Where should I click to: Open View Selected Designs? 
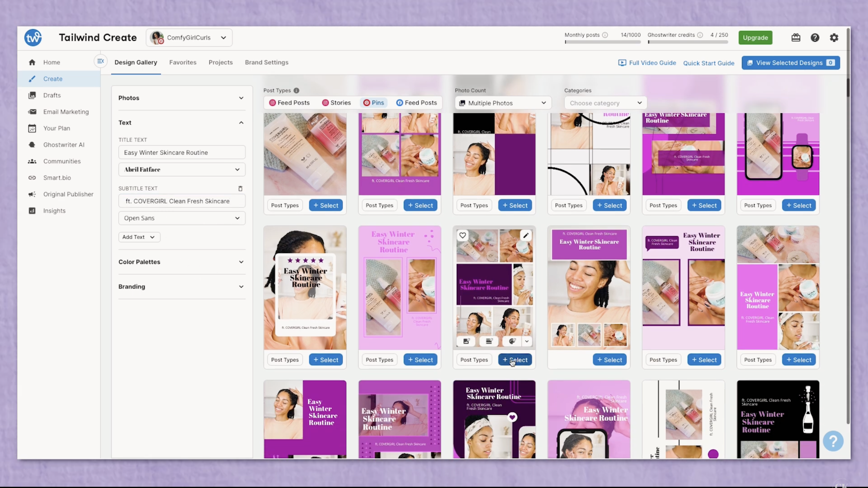791,63
